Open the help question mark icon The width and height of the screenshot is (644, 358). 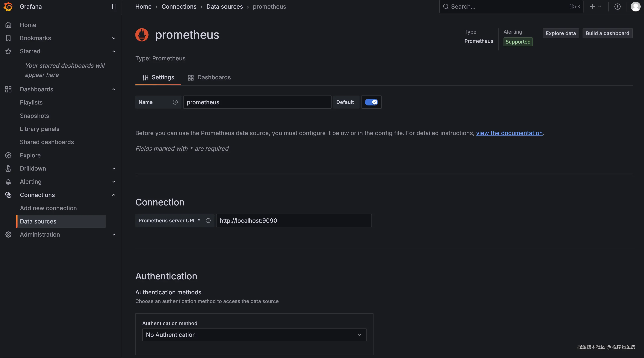(x=617, y=7)
